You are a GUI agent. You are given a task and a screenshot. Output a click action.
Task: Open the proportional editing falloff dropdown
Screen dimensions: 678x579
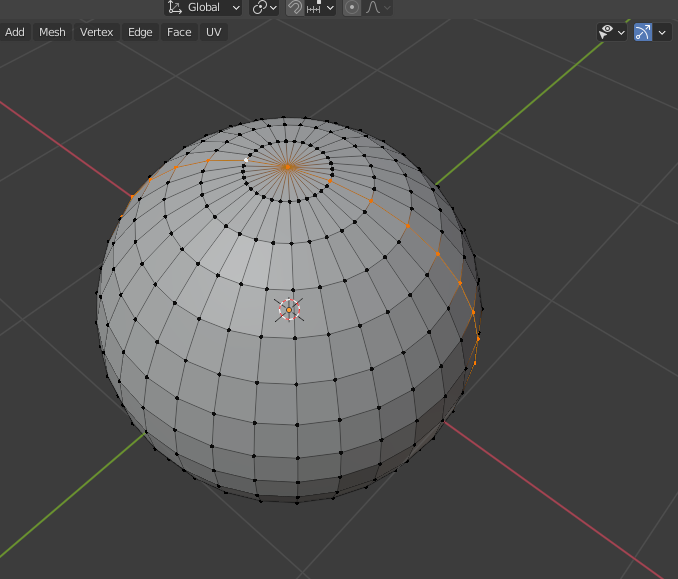pyautogui.click(x=377, y=7)
